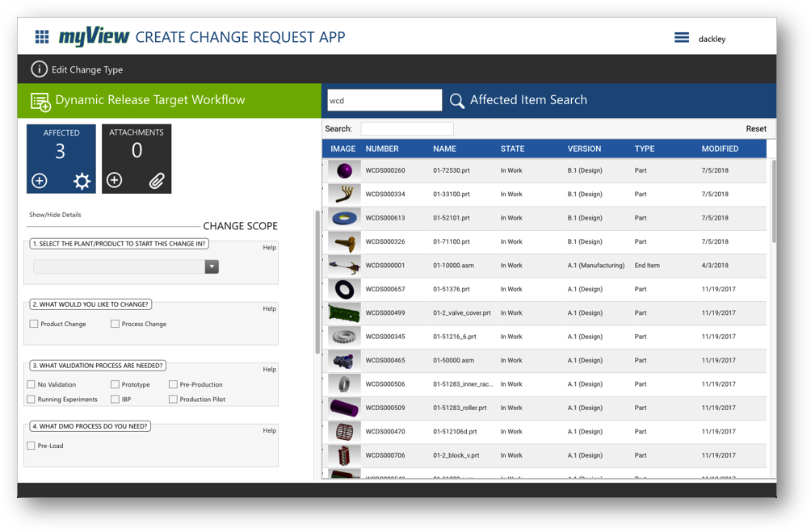Select the ATTACHMENTS count tile

tap(137, 159)
